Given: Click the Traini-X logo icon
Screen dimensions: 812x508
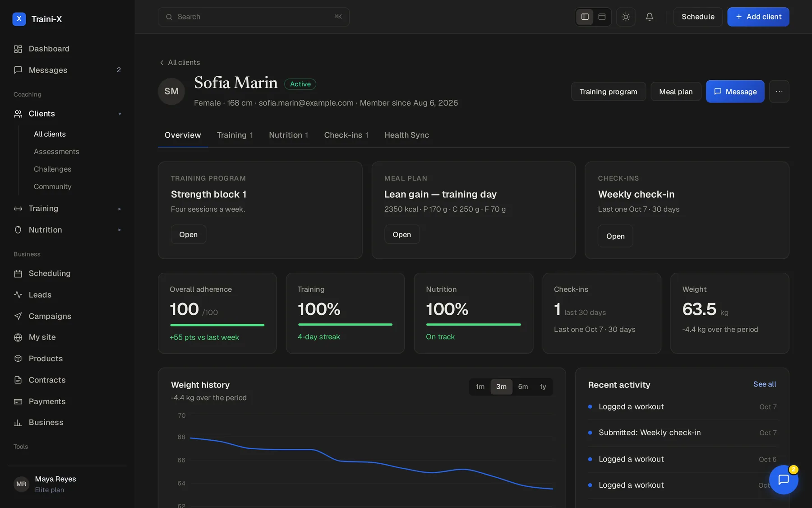Looking at the screenshot, I should (19, 19).
